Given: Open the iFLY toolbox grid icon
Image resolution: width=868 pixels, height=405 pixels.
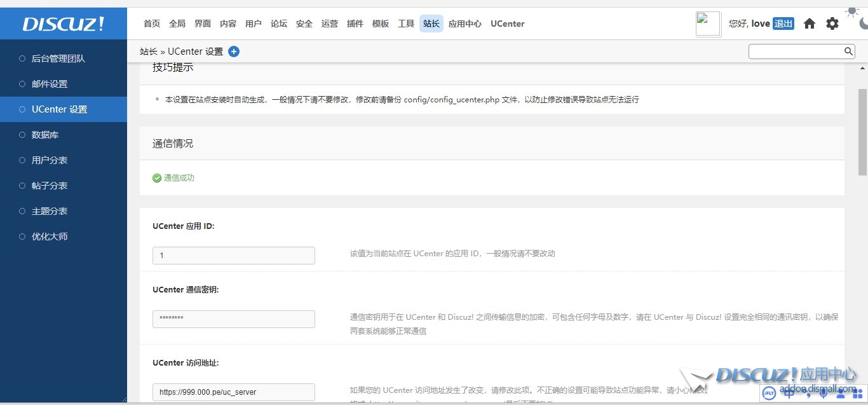Looking at the screenshot, I should (x=857, y=394).
